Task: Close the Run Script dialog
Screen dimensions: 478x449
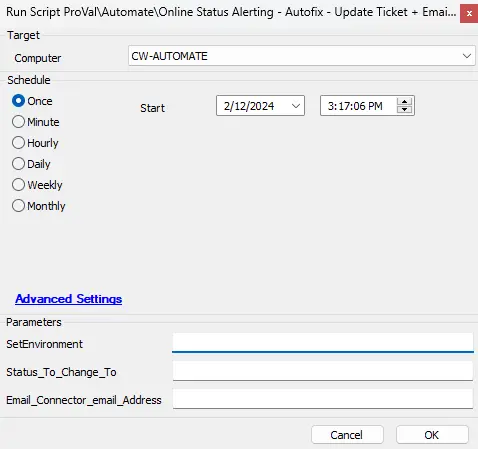Action: (469, 13)
